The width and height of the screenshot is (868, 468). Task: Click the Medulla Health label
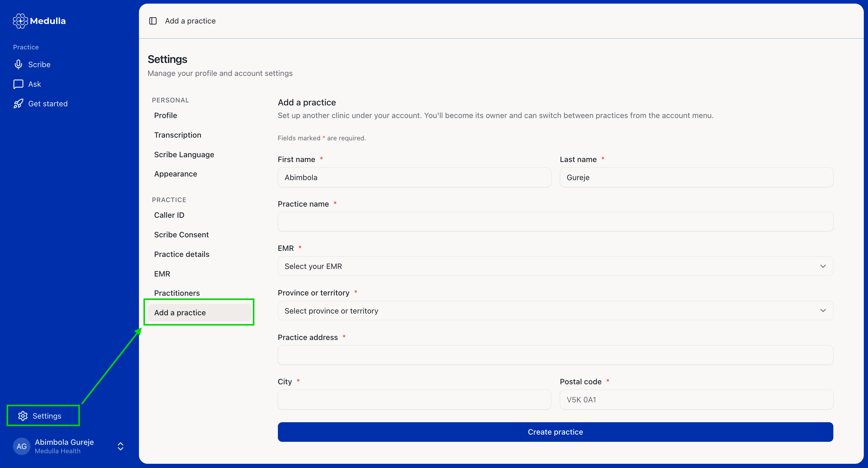click(x=58, y=451)
